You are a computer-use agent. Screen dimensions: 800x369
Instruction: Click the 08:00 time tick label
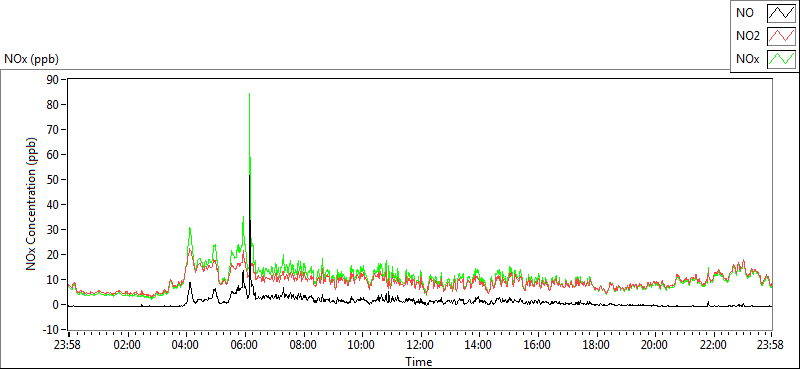coord(303,344)
